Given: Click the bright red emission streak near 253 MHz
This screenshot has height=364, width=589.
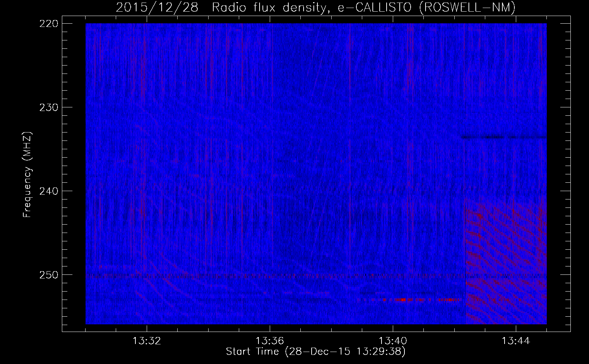Looking at the screenshot, I should [410, 300].
